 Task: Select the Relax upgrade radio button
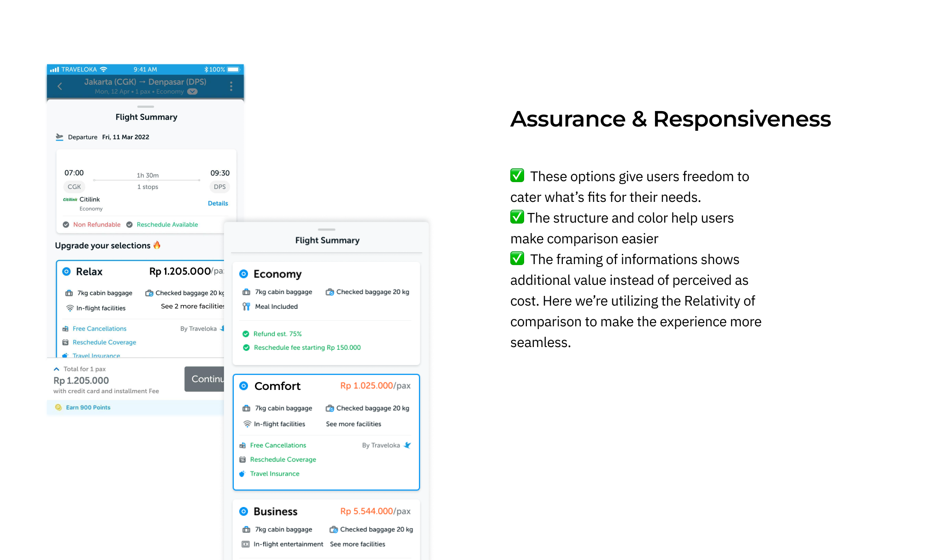(x=66, y=271)
